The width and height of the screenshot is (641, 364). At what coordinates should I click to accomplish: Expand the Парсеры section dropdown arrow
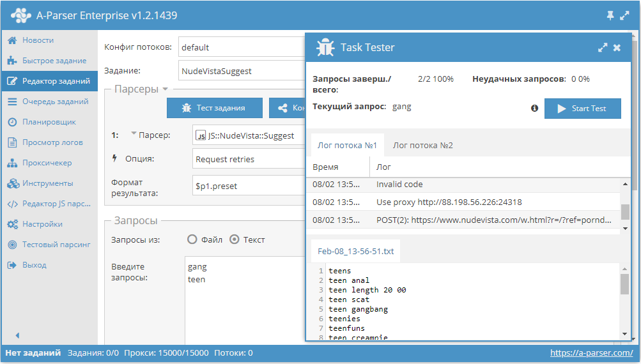pyautogui.click(x=165, y=89)
